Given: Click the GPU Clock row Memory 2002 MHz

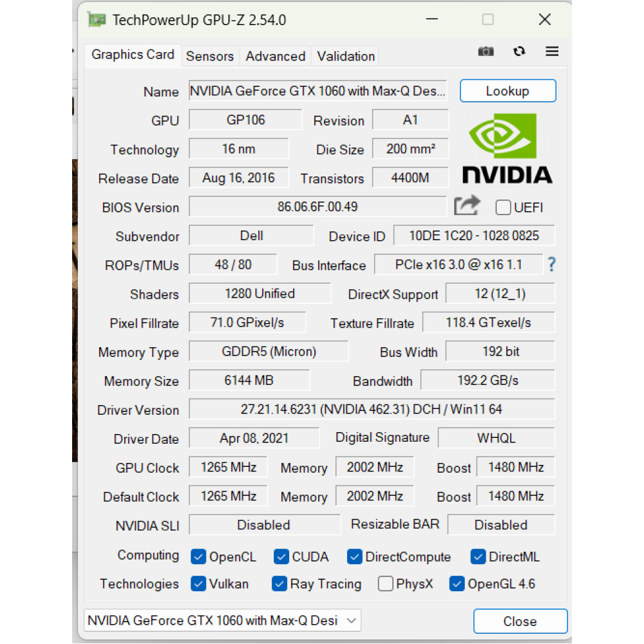Looking at the screenshot, I should pyautogui.click(x=375, y=467).
